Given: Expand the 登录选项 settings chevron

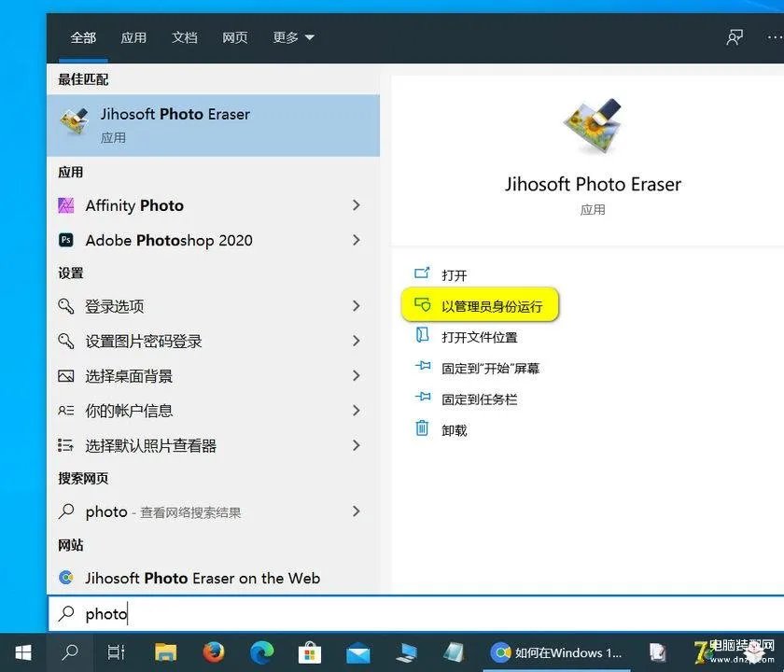Looking at the screenshot, I should point(357,306).
